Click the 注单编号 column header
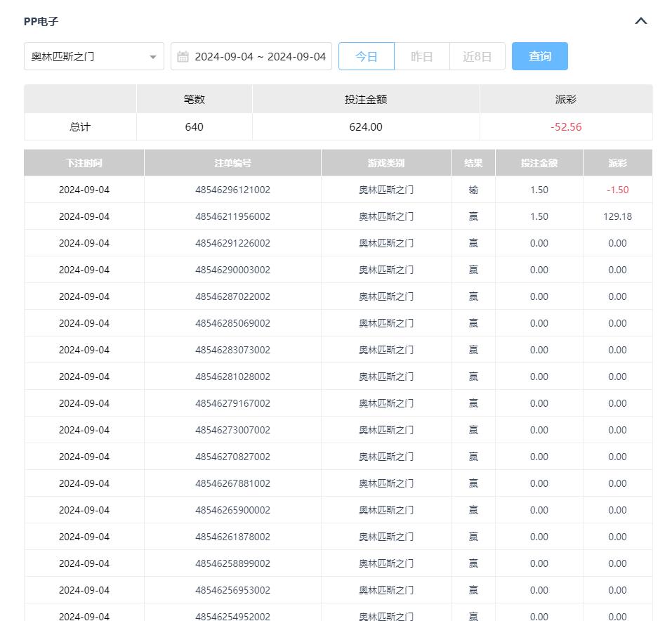 [x=232, y=163]
